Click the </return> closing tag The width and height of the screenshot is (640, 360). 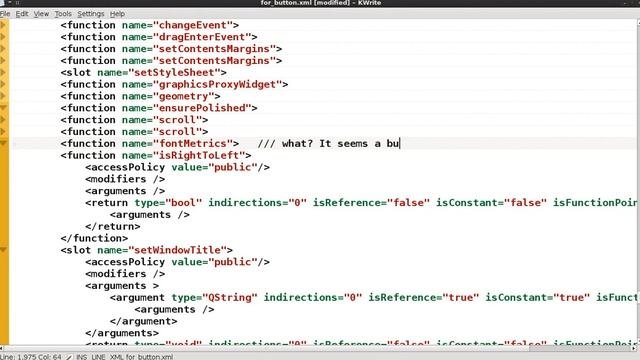[113, 227]
